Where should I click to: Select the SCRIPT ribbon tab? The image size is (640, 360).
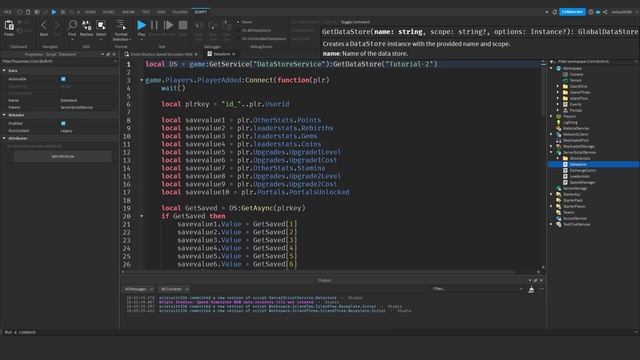(x=200, y=12)
